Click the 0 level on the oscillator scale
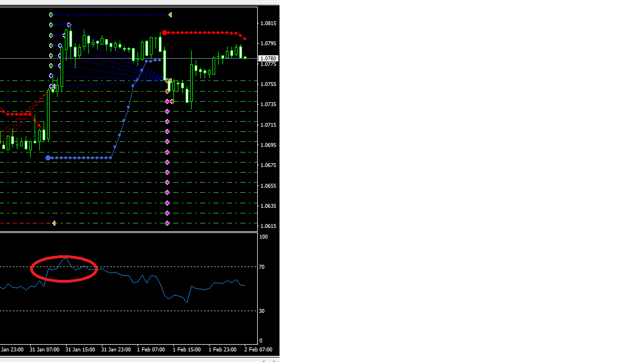The image size is (644, 362). click(x=261, y=341)
